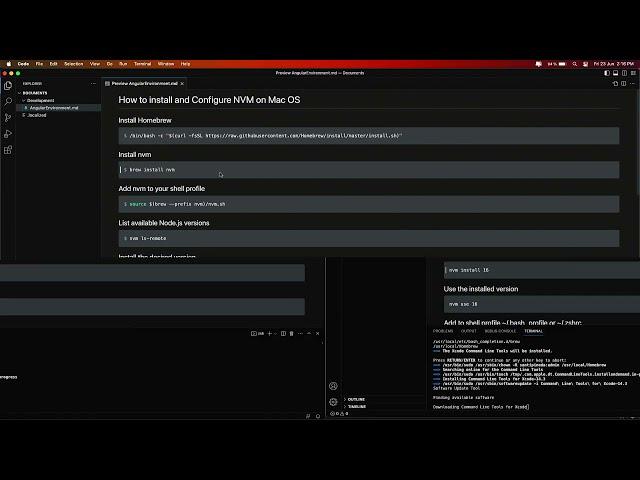Open the new terminal launch profile dropdown

click(275, 333)
